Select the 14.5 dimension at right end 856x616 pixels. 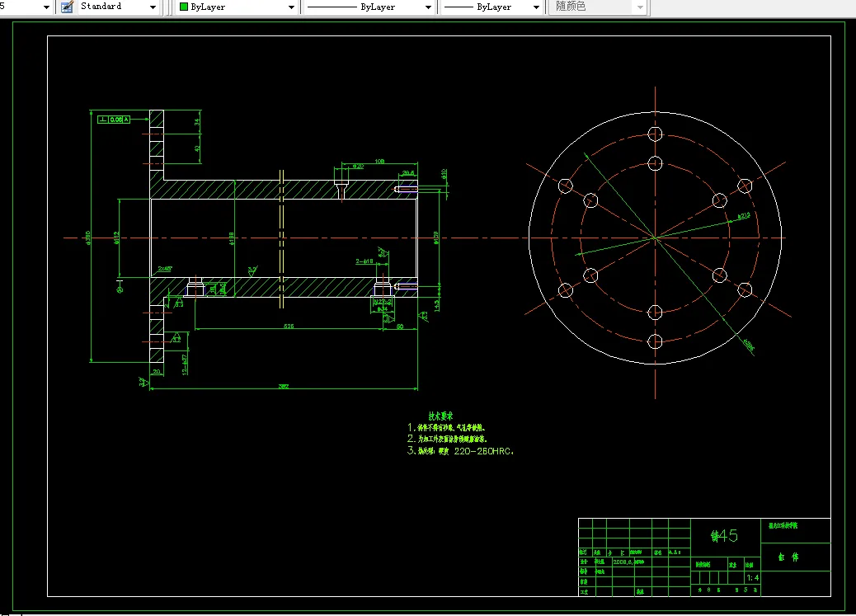tap(437, 305)
